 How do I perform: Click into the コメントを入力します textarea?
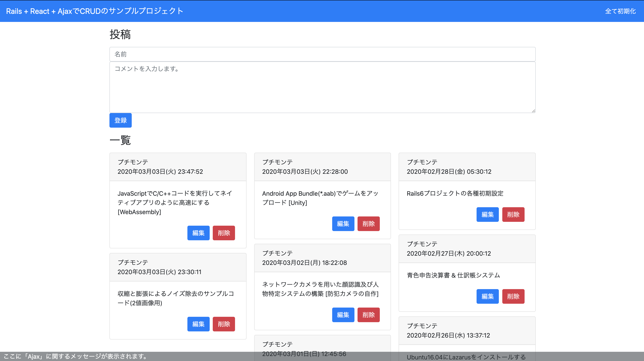pos(322,87)
